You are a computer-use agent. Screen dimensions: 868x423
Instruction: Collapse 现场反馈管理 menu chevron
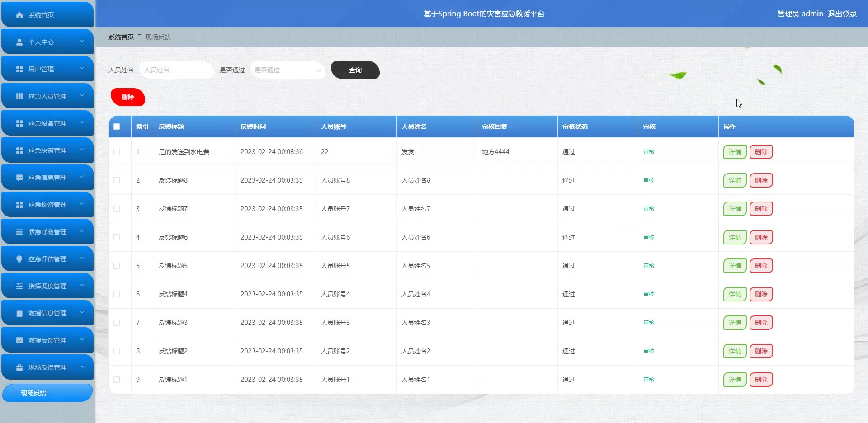[x=82, y=367]
